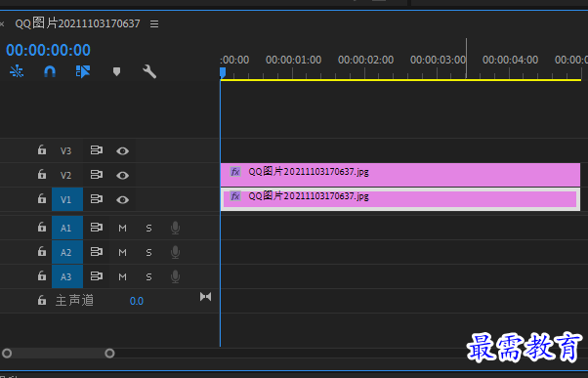Enable voice-over record on track A2
Screen dimensions: 588x378
pyautogui.click(x=175, y=252)
